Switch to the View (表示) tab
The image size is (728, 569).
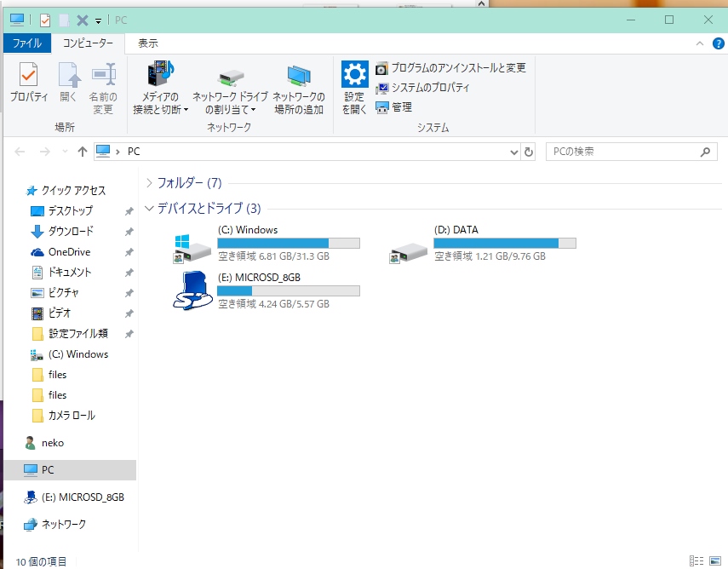[x=148, y=43]
